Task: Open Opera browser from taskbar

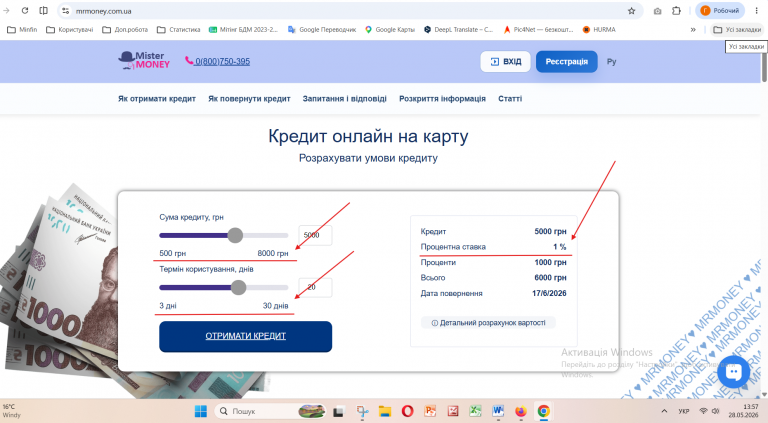Action: pos(408,412)
